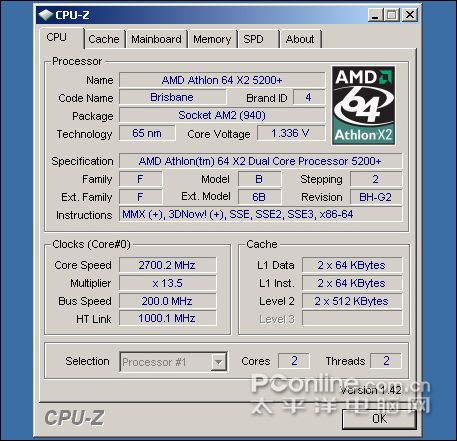Click the Package value Socket AM2 (940)
457x441 pixels.
(222, 115)
